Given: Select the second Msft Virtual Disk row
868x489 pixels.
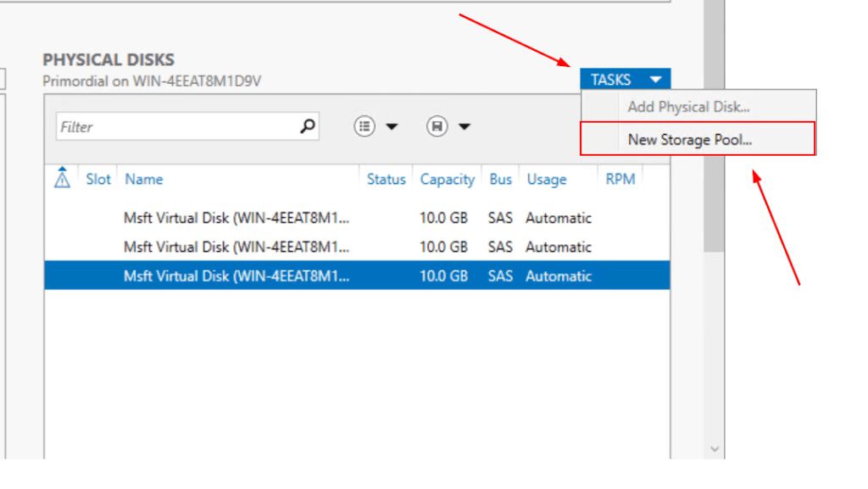Looking at the screenshot, I should 236,247.
